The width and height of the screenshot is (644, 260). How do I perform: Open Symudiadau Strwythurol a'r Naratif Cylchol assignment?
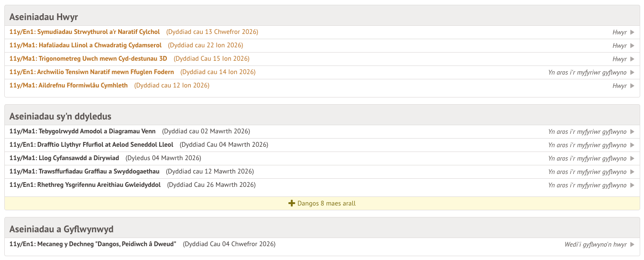tap(85, 32)
